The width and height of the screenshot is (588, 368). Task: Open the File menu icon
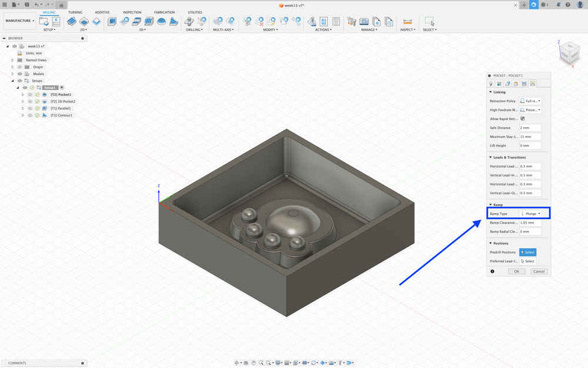[15, 5]
